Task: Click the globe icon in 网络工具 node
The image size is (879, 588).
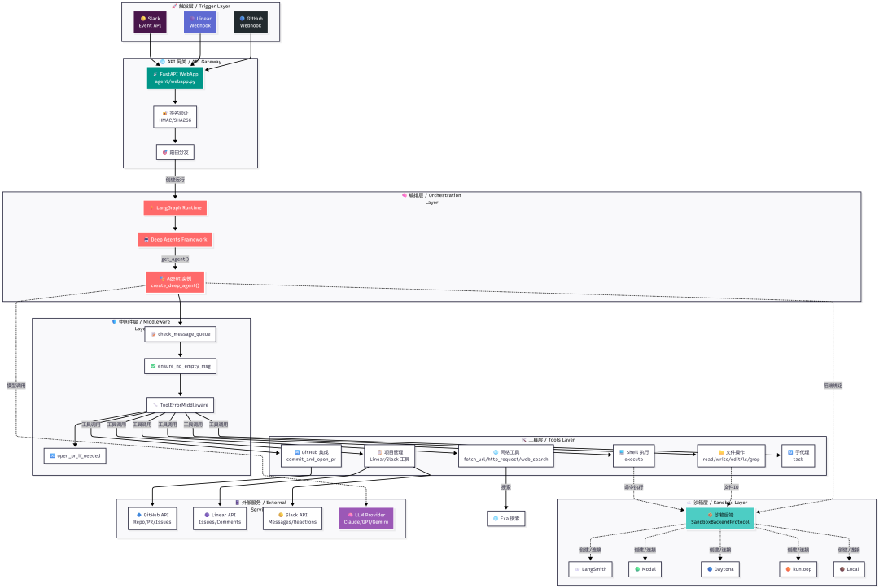Action: (x=496, y=452)
